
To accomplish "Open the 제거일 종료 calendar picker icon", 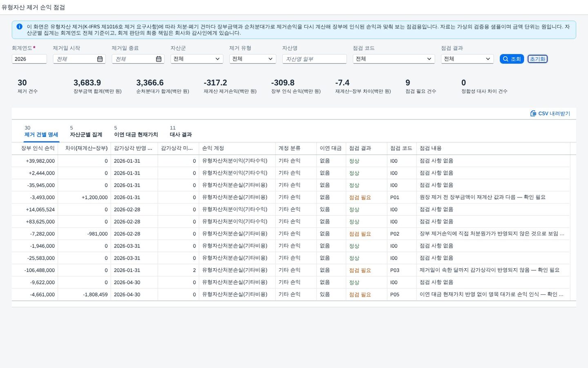I will coord(159,59).
